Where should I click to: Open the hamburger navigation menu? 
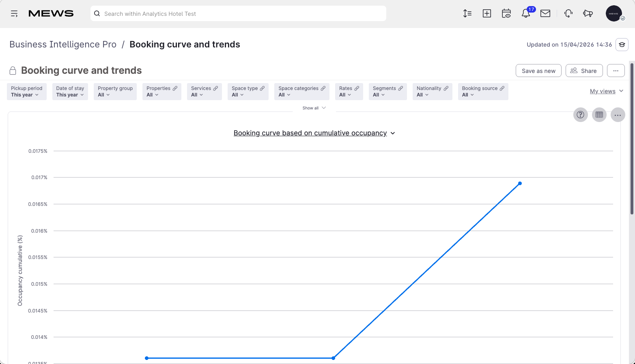(14, 14)
